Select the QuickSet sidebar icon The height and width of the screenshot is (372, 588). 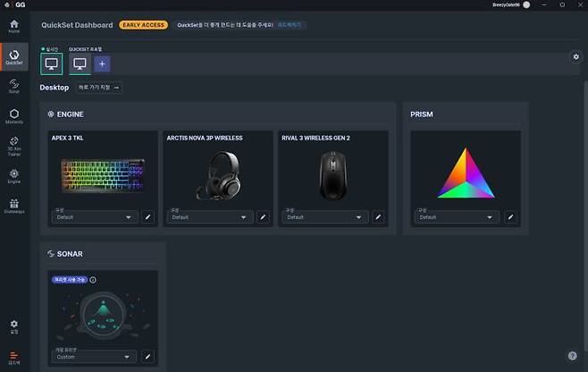[14, 57]
